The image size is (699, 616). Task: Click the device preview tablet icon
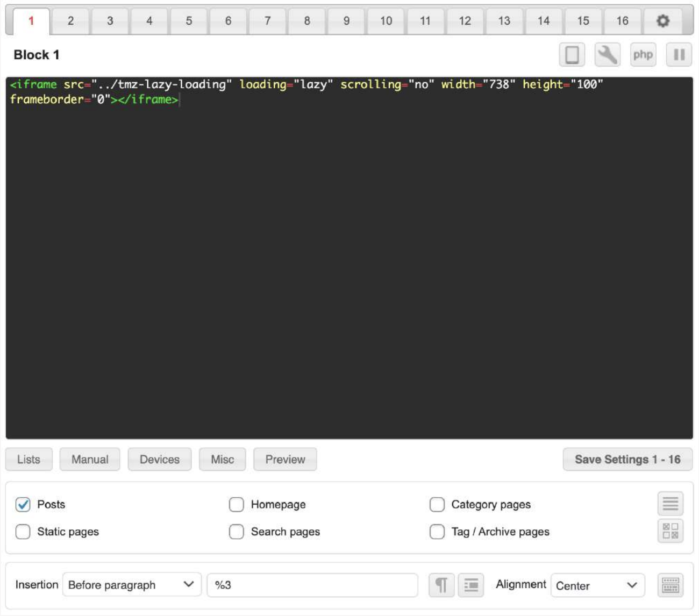[x=572, y=55]
